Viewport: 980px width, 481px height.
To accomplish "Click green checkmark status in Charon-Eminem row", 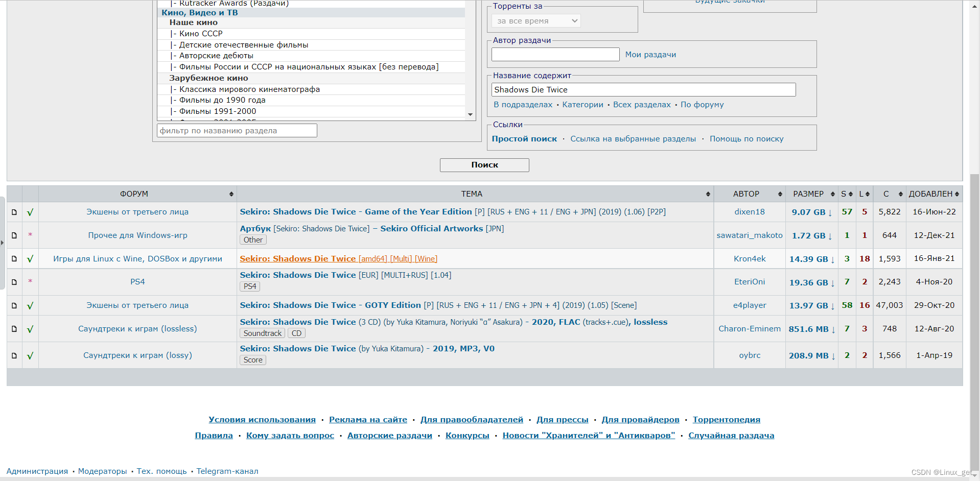I will tap(30, 329).
